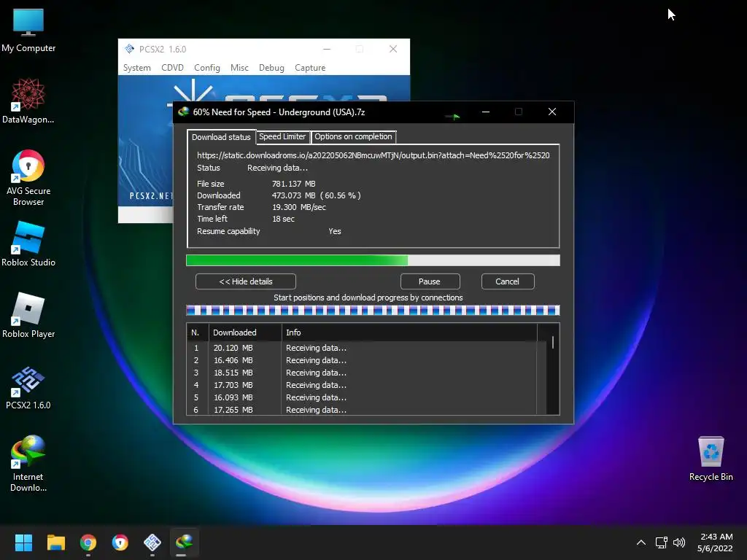
Task: Click the N. column header
Action: click(197, 332)
